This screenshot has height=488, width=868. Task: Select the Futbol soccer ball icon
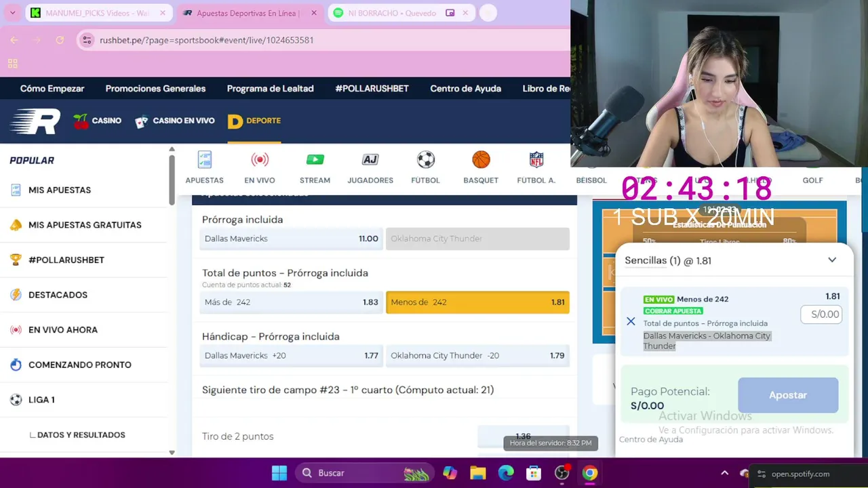[426, 160]
